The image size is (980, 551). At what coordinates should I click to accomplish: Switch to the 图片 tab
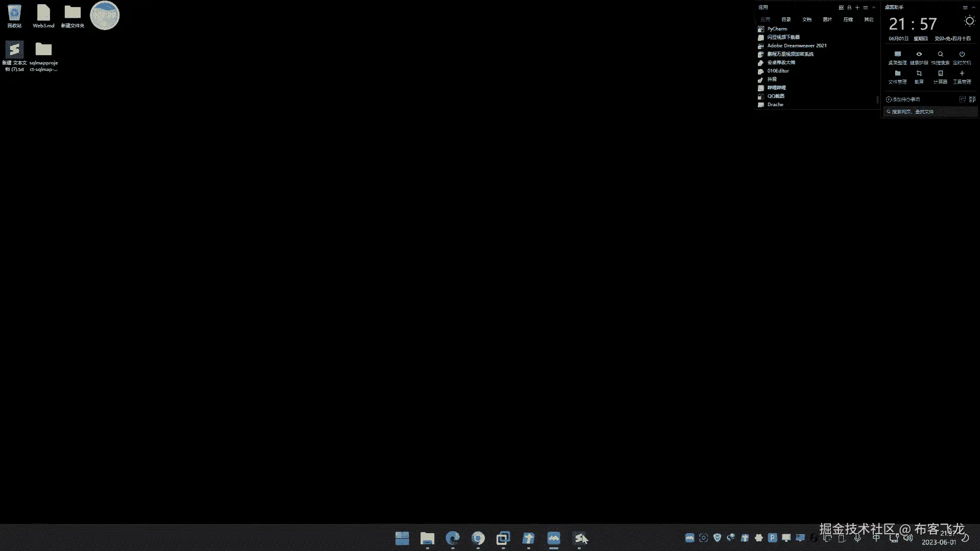coord(827,19)
